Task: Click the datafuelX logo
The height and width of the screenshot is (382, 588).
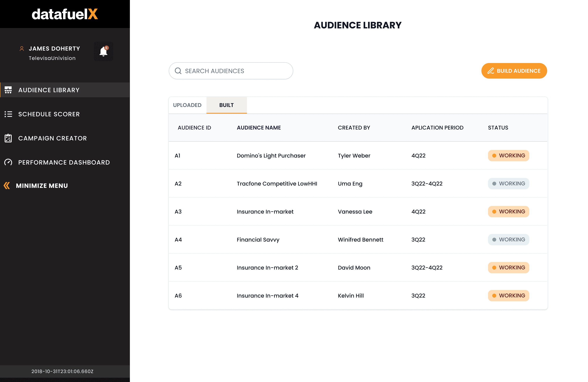Action: tap(65, 14)
